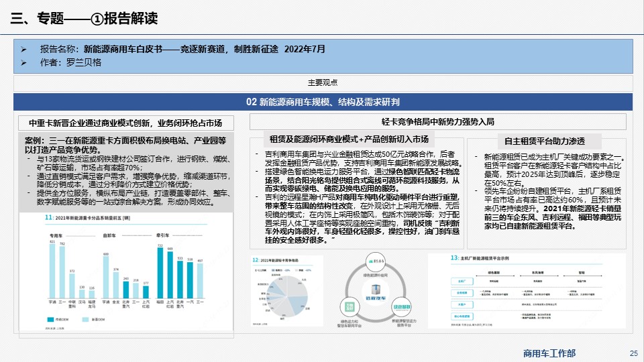The height and width of the screenshot is (362, 644).
Task: Click the 传统OEM legend swatch in chart 11
Action: (x=50, y=319)
